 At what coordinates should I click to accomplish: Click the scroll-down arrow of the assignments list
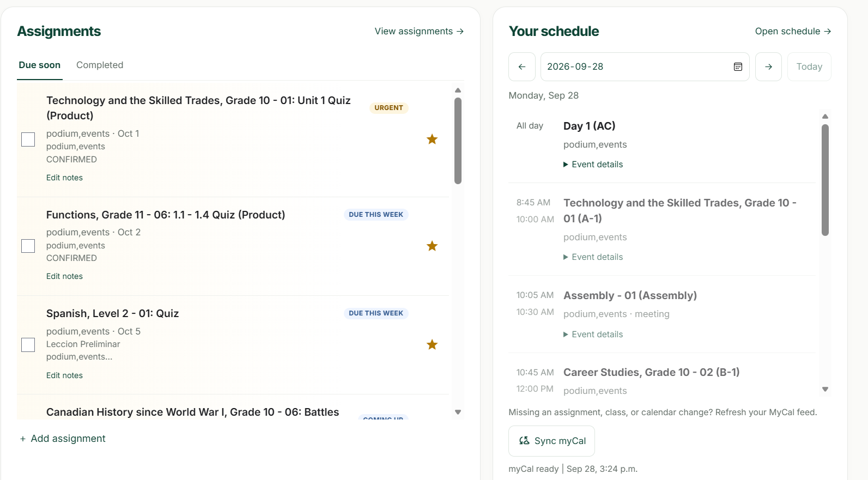coord(458,412)
